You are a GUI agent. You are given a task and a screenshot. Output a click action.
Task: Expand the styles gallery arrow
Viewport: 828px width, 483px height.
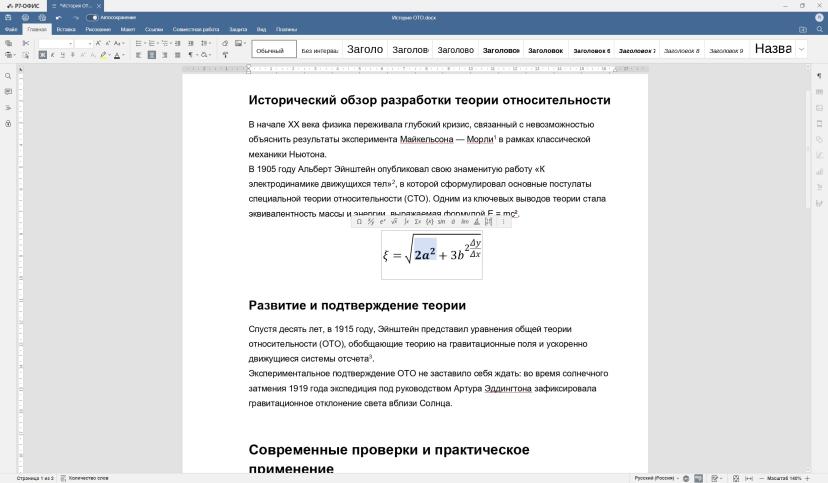(x=802, y=49)
